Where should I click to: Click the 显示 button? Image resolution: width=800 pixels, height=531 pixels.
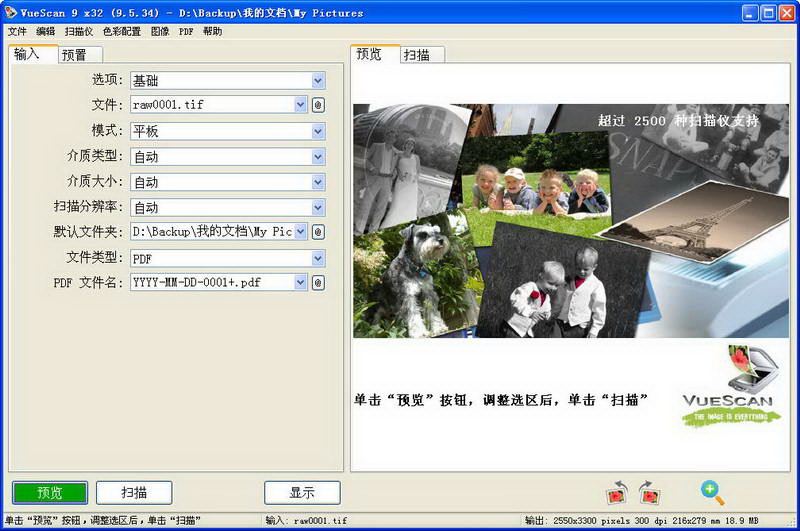coord(302,493)
